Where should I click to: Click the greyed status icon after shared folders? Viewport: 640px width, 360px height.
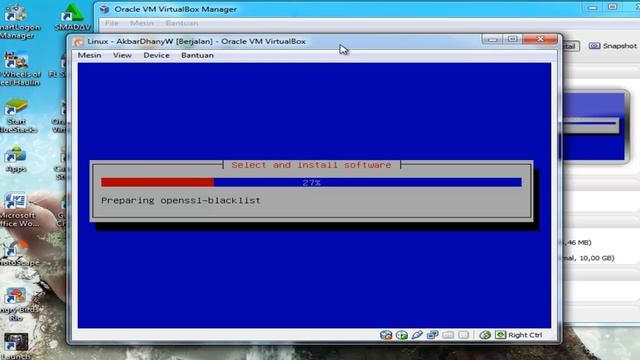(463, 335)
